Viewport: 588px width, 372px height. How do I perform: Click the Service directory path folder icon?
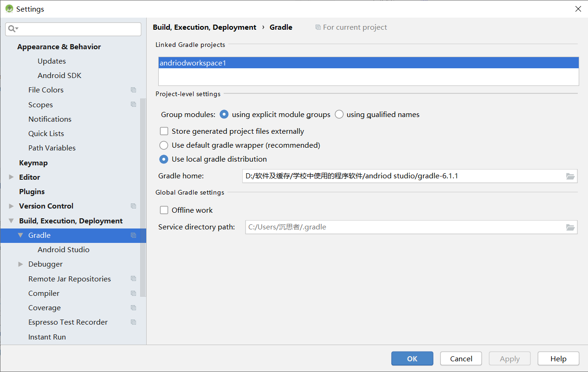570,227
